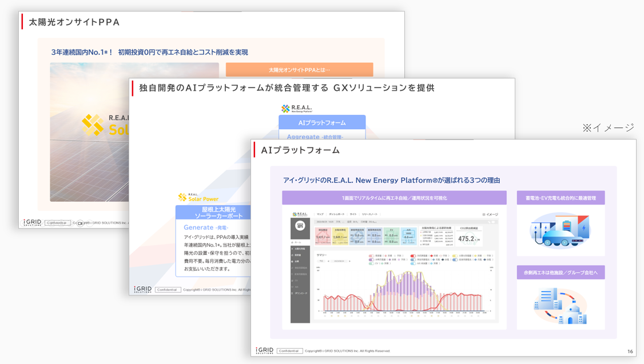Toggle the red 系統買電量 legend switch
Viewport: 644px width, 364px height.
pyautogui.click(x=413, y=256)
